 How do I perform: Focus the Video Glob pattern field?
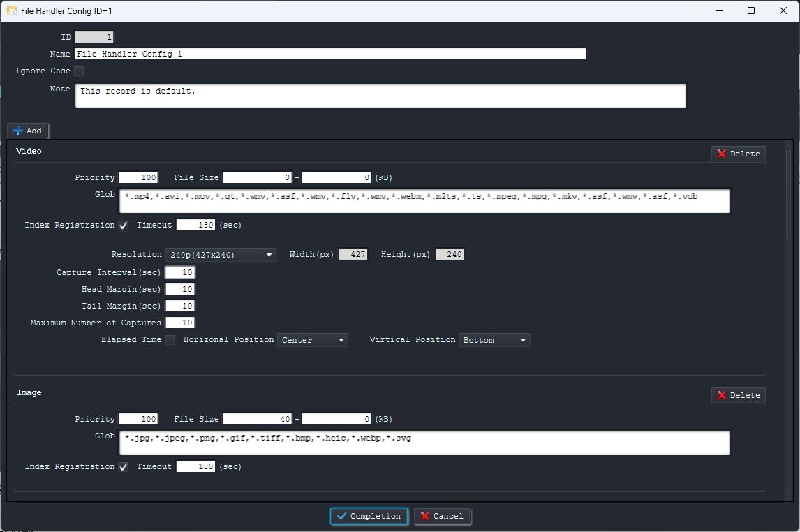[x=424, y=200]
